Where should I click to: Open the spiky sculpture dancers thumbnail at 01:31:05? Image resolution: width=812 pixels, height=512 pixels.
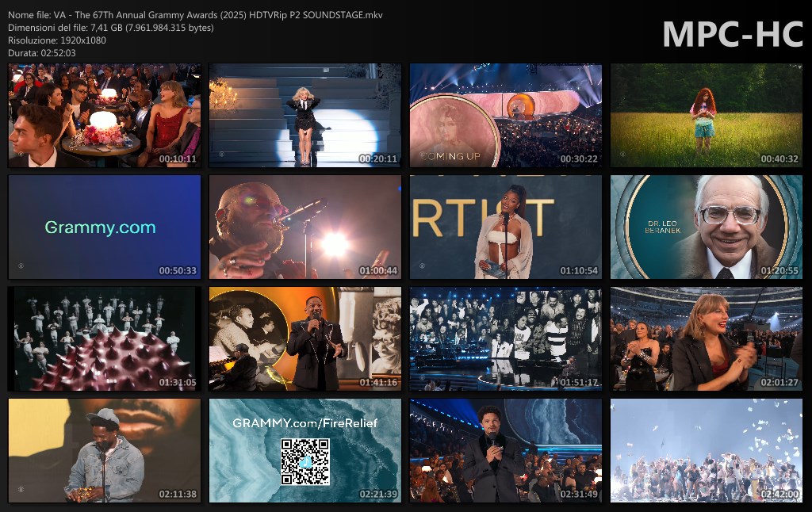[x=104, y=339]
